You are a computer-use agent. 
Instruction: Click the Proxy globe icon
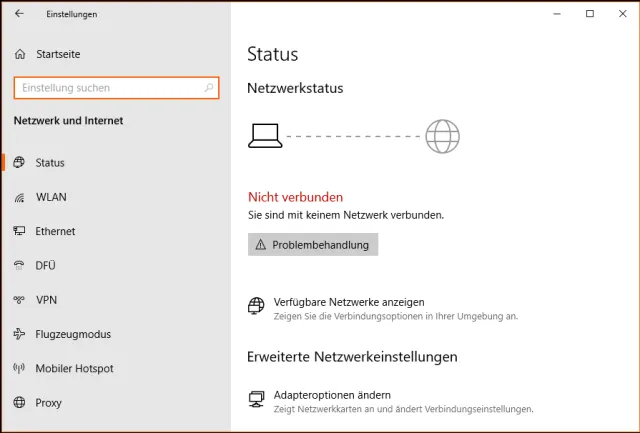pyautogui.click(x=19, y=403)
